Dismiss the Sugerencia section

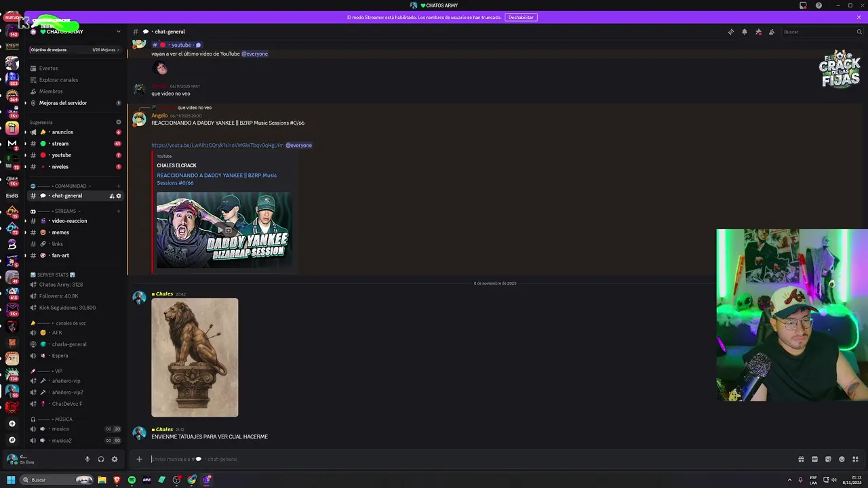(119, 123)
